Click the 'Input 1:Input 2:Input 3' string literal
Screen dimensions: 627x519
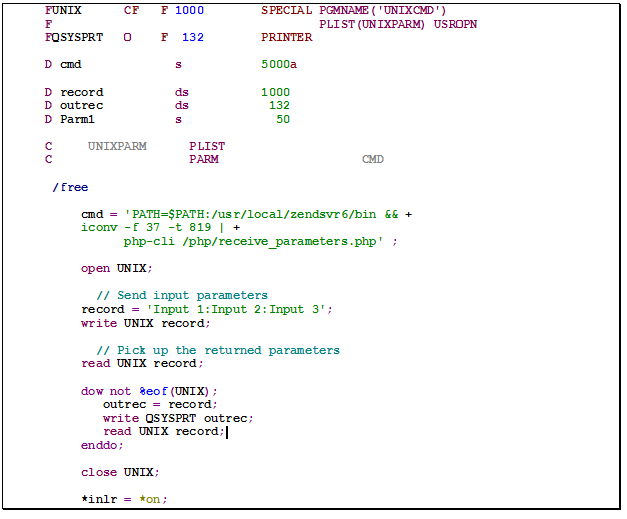coord(239,309)
